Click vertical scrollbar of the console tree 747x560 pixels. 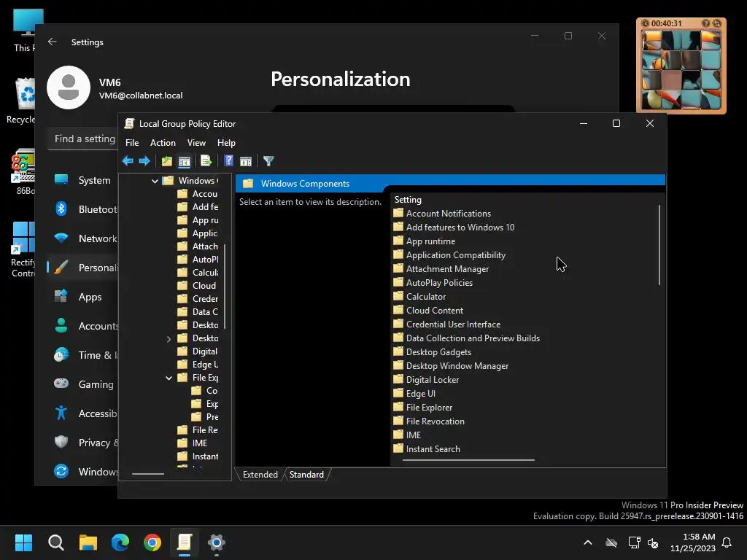(225, 286)
